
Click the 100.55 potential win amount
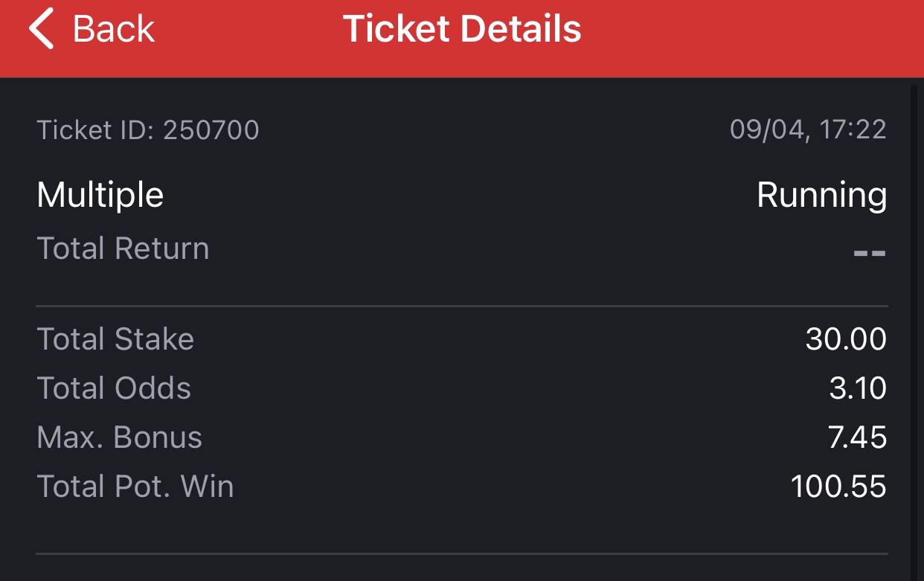[838, 487]
